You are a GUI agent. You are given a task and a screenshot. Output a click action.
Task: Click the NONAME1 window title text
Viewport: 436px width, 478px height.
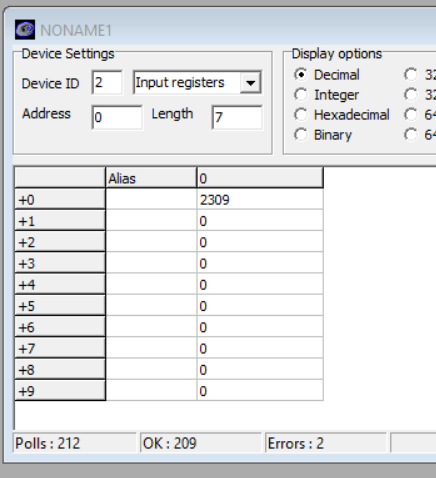coord(76,31)
